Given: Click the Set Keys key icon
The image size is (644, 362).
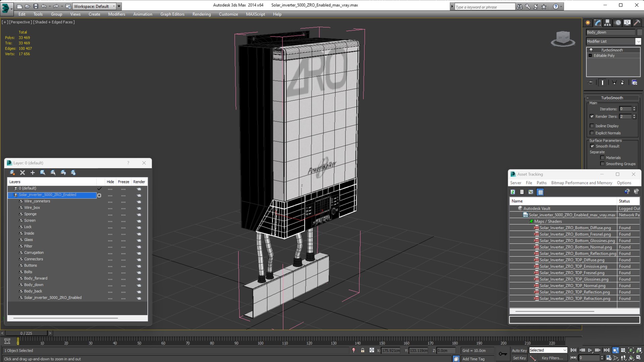Looking at the screenshot, I should coord(503,354).
